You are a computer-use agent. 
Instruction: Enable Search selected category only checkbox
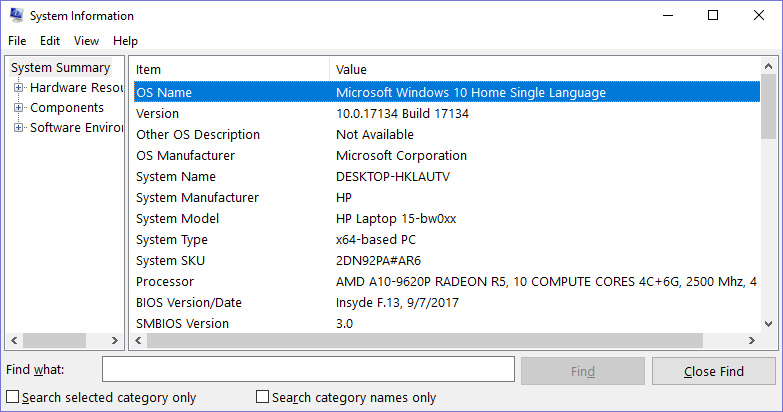tap(12, 397)
